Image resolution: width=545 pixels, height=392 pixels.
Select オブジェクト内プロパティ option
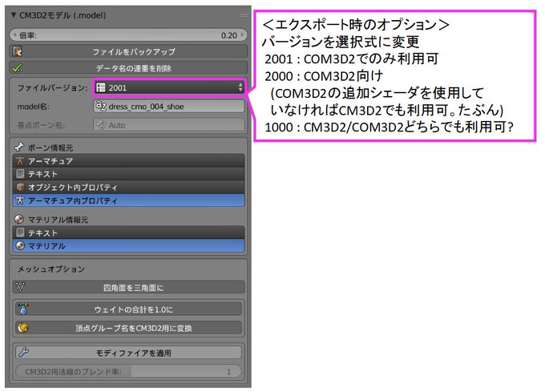pos(128,187)
